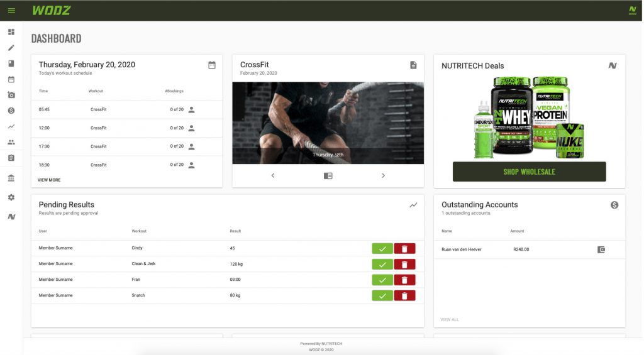Click the CrossFit battle rope image

[328, 123]
